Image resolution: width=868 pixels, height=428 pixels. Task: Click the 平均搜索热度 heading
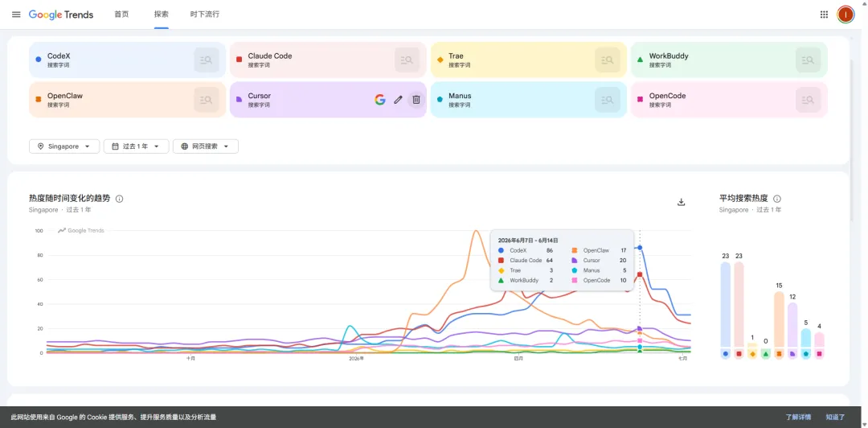[x=743, y=199]
